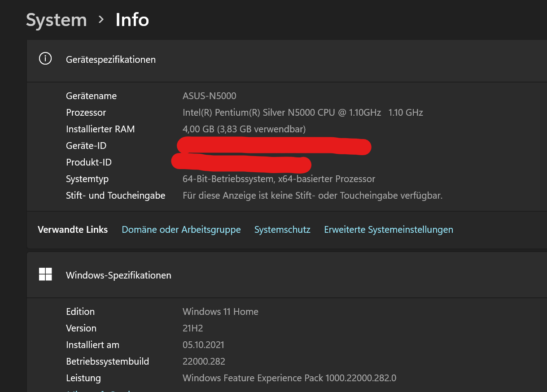Select the build number 22000.282

coord(204,362)
